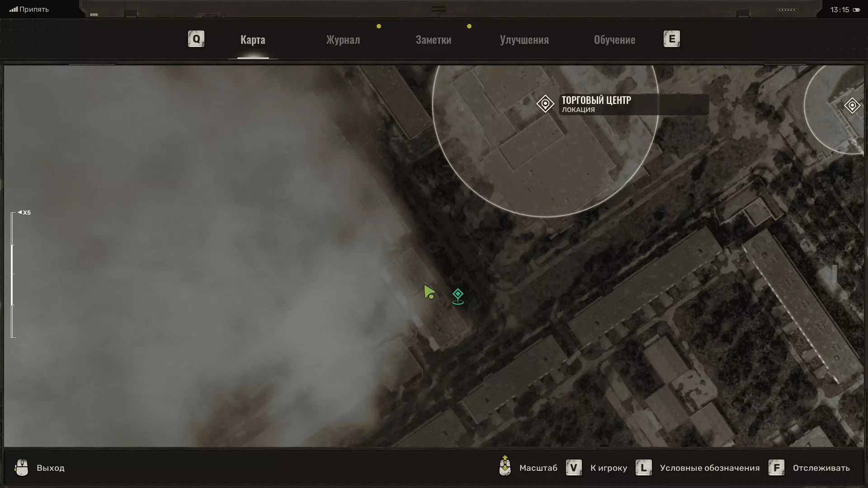Click the E next-tab key icon
This screenshot has height=488, width=868.
pos(671,39)
